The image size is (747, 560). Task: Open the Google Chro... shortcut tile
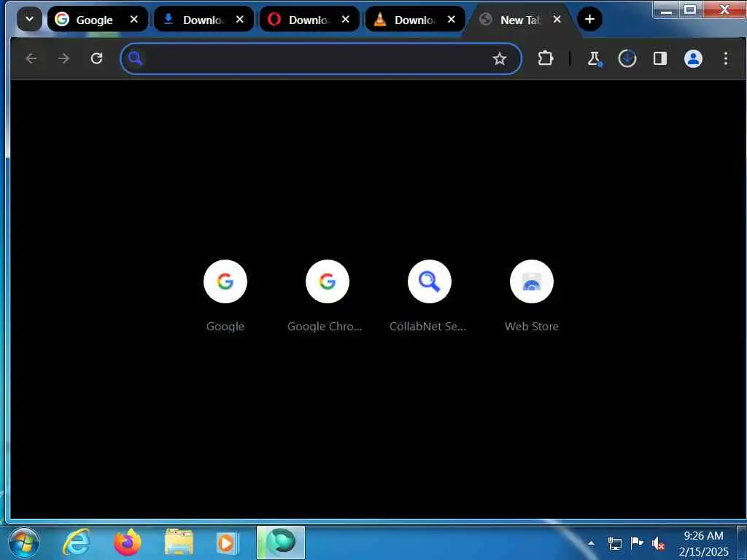328,296
